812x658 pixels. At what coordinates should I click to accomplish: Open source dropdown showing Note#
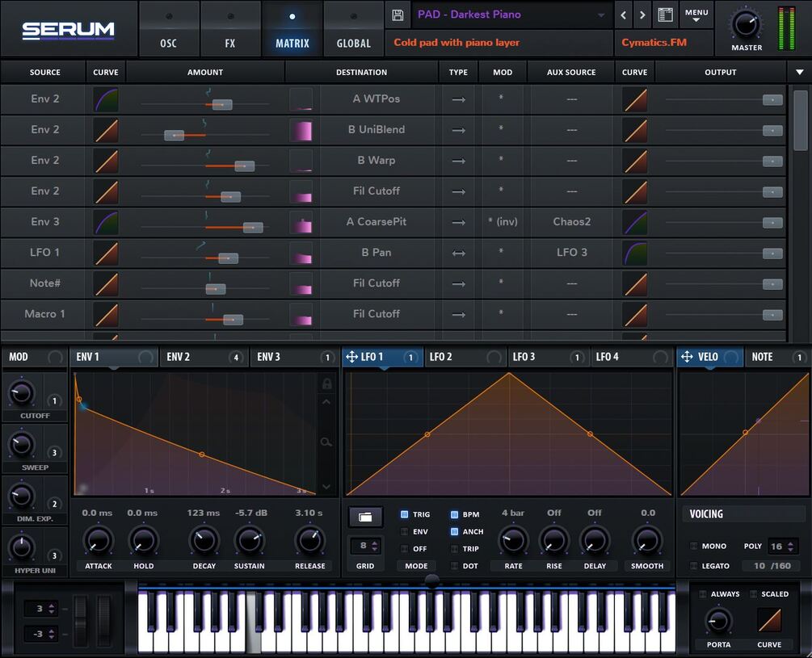(44, 283)
